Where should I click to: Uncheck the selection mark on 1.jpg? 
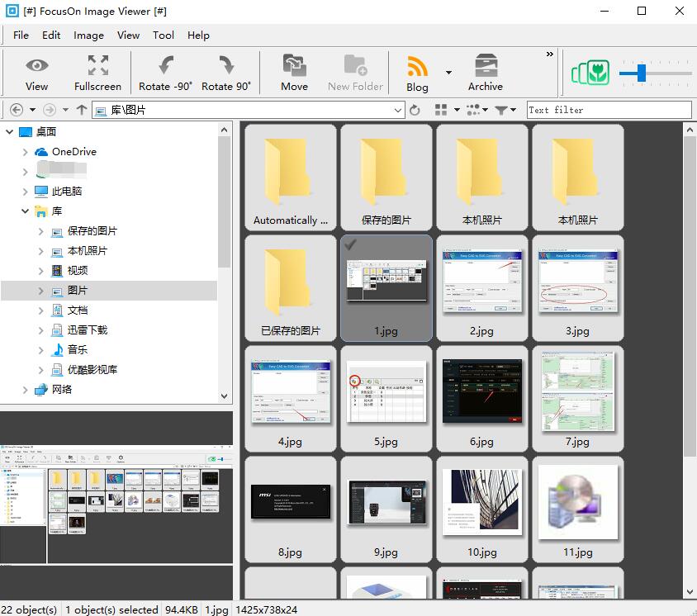click(352, 245)
